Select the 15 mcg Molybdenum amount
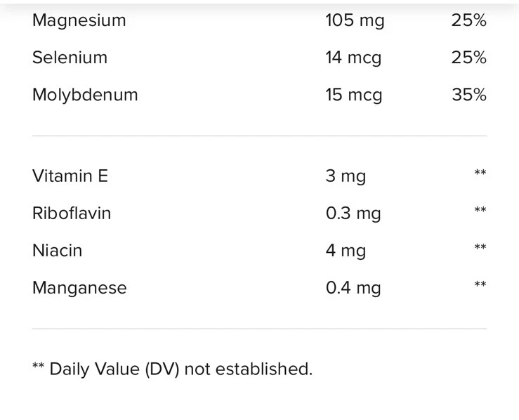Viewport: 519px width, 420px height. (x=353, y=95)
